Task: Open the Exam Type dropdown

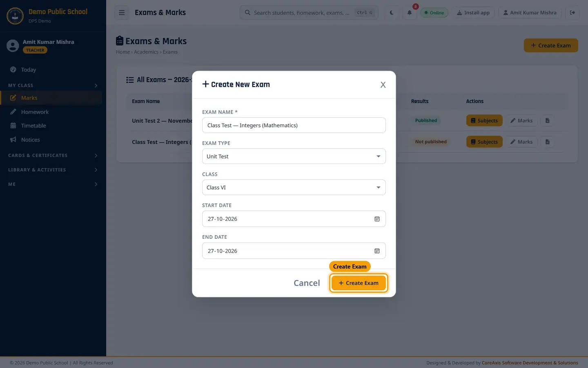Action: (x=294, y=156)
